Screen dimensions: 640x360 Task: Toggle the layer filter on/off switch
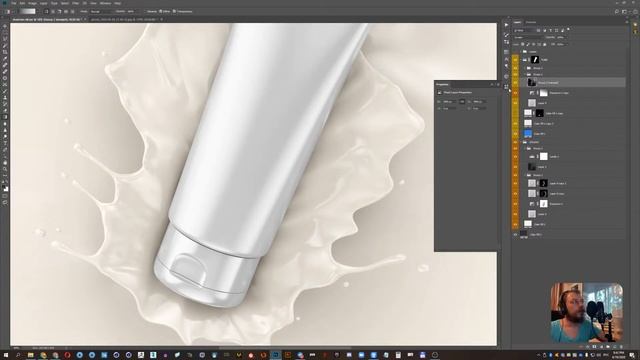(569, 29)
